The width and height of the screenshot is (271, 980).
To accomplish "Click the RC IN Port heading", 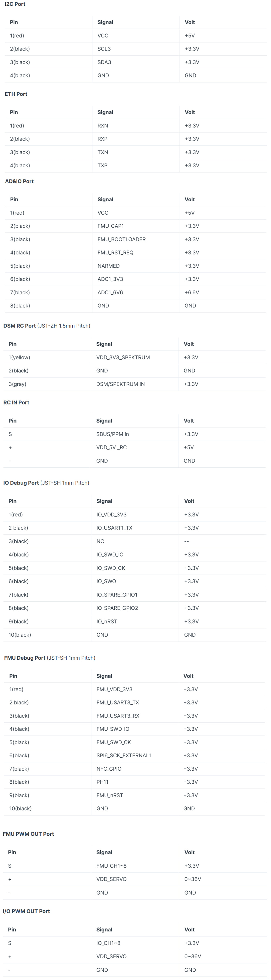I will [x=16, y=403].
